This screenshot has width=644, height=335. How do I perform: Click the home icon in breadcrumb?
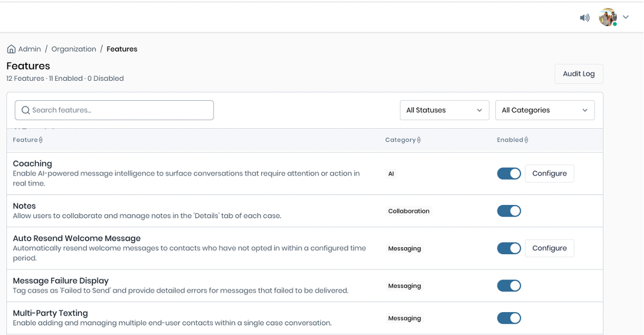tap(11, 49)
